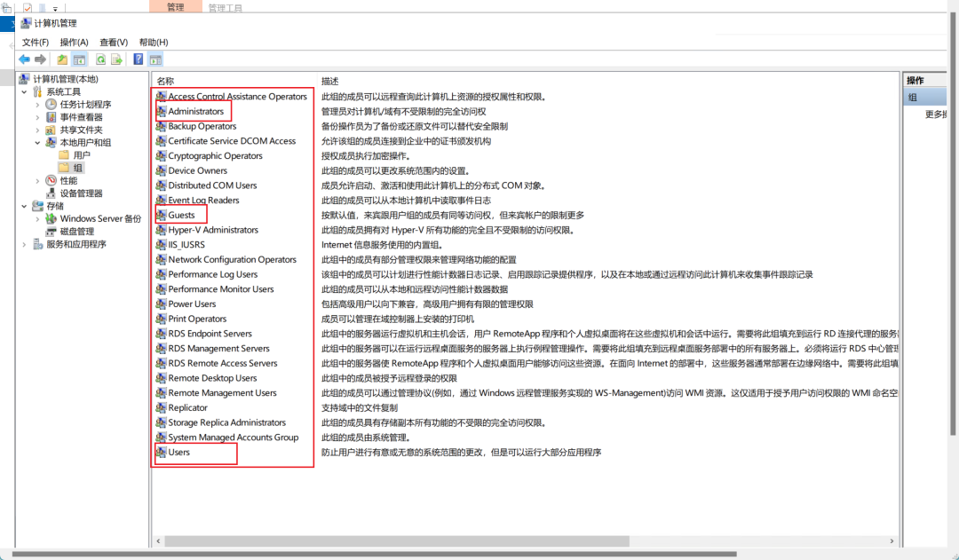The width and height of the screenshot is (959, 560).
Task: Expand the 服务和应用程序 tree node
Action: pyautogui.click(x=25, y=245)
